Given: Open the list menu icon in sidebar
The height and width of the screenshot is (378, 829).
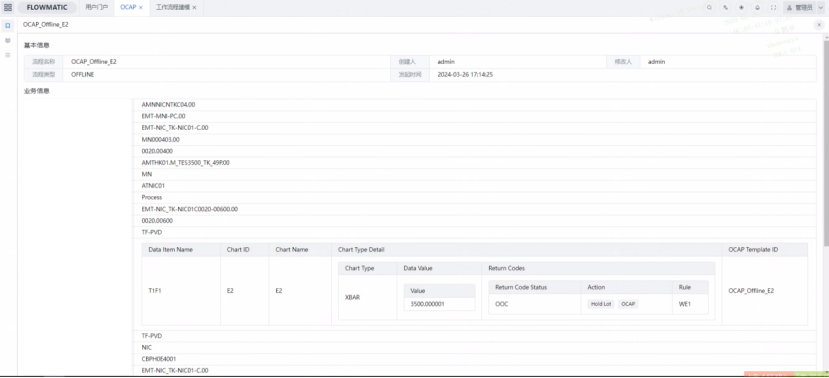Looking at the screenshot, I should click(7, 55).
